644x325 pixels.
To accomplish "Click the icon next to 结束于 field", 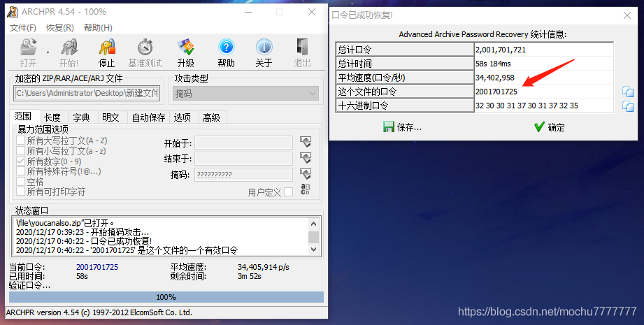I will point(305,157).
